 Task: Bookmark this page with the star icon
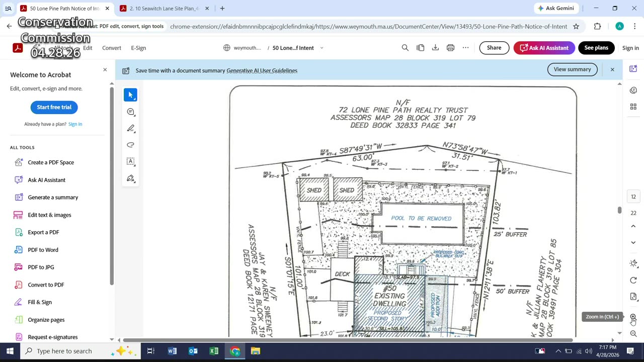coord(576,27)
